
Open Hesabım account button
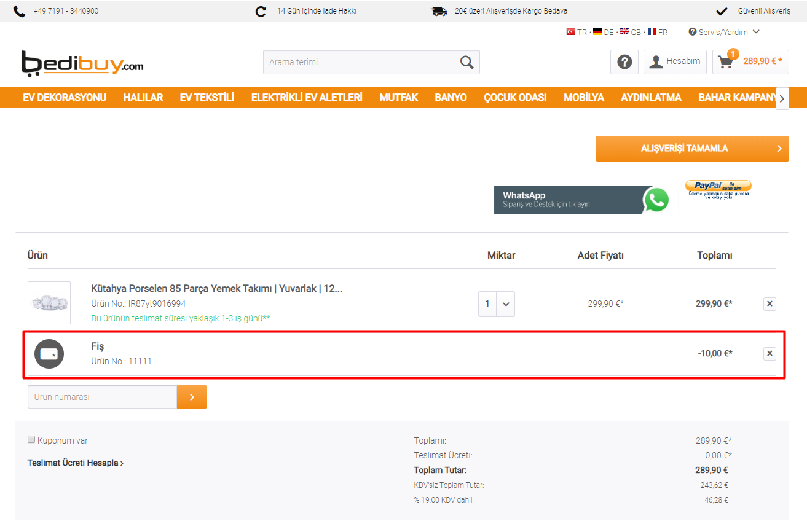tap(675, 62)
